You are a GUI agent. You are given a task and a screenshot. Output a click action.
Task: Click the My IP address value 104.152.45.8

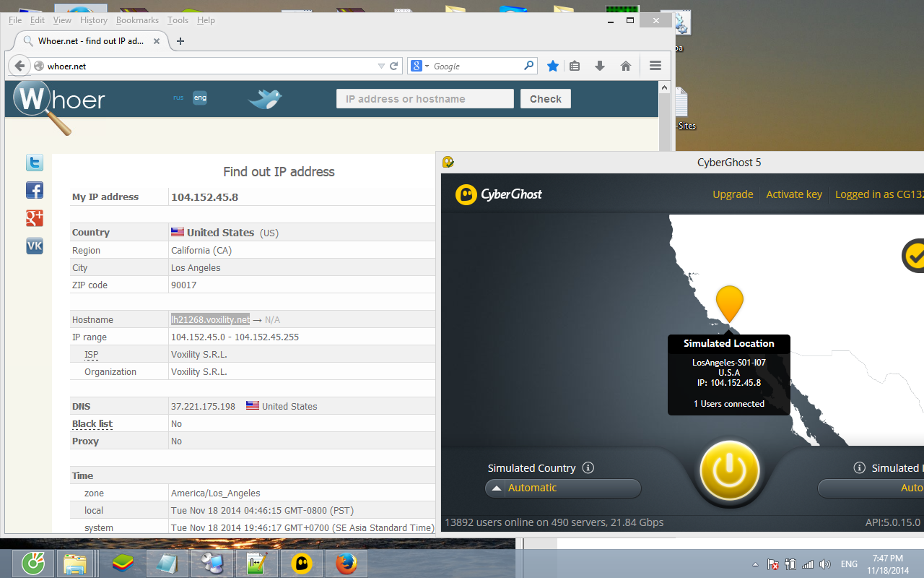[204, 197]
